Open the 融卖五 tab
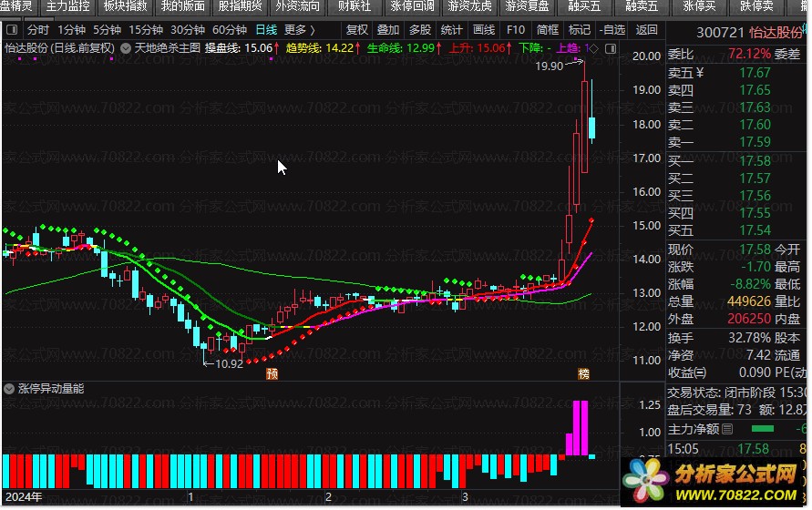This screenshot has width=812, height=510. coord(642,6)
